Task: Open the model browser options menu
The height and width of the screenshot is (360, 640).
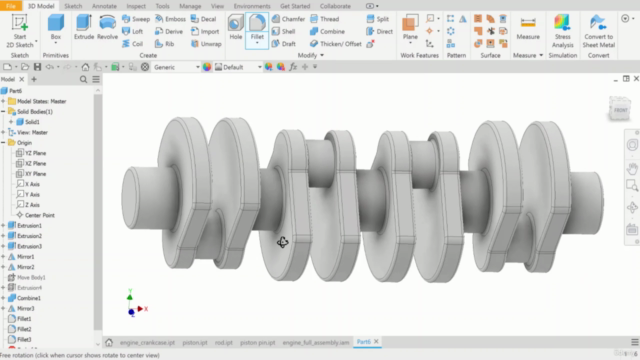Action: (96, 79)
